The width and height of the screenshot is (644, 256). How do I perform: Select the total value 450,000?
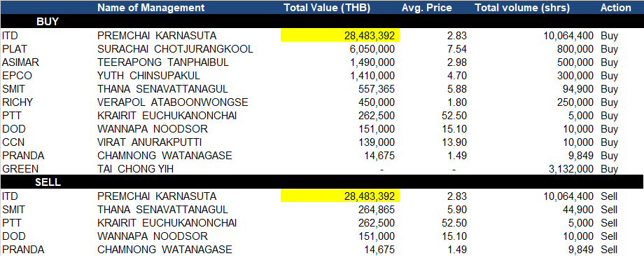pyautogui.click(x=377, y=102)
